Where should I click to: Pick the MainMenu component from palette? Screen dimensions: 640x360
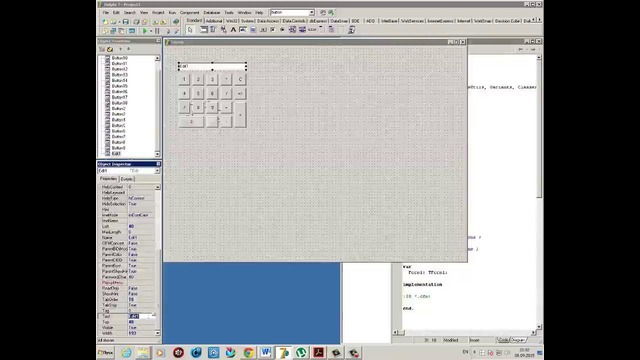click(x=213, y=30)
